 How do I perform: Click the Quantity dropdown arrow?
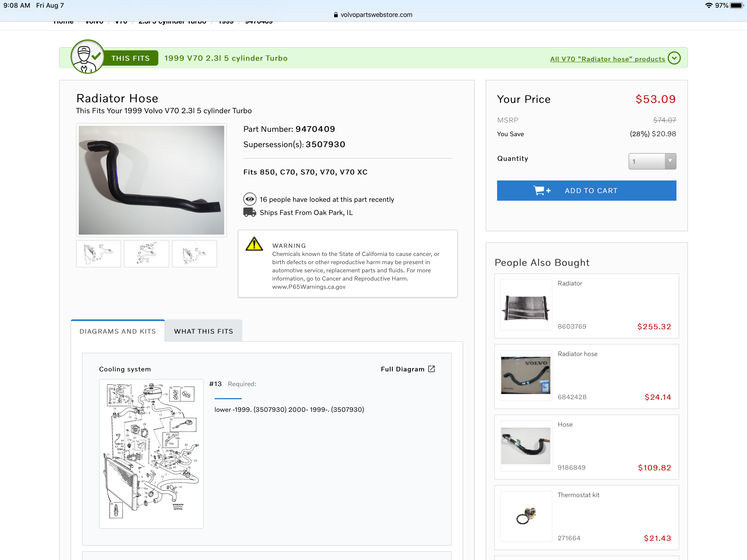pyautogui.click(x=670, y=161)
